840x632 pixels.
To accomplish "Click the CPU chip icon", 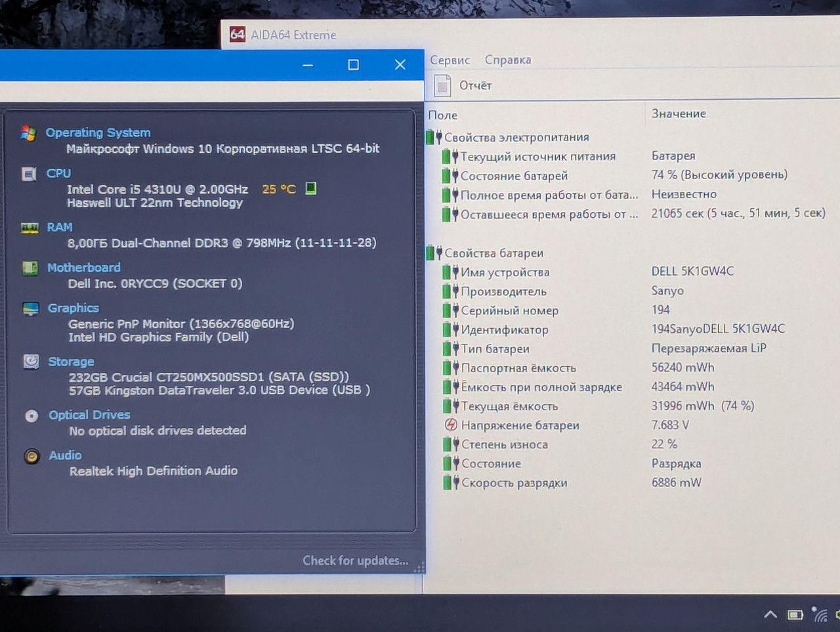I will pyautogui.click(x=29, y=174).
